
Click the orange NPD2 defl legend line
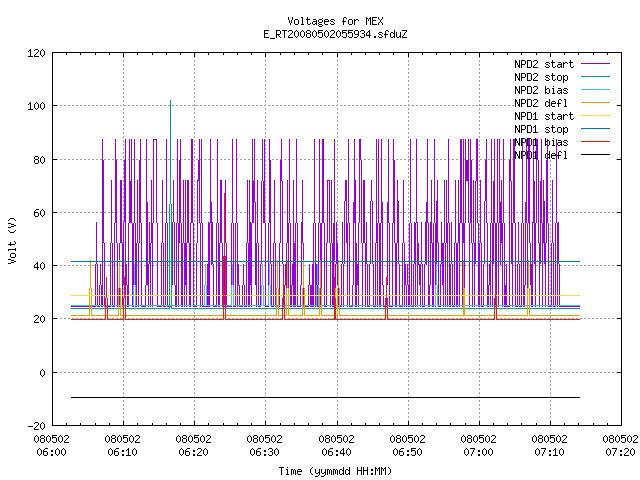[595, 103]
